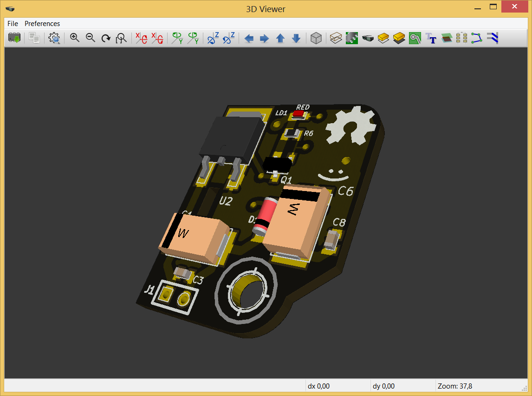Reload the board with the chip-and-green-arrow icon
The image size is (532, 396).
point(14,38)
